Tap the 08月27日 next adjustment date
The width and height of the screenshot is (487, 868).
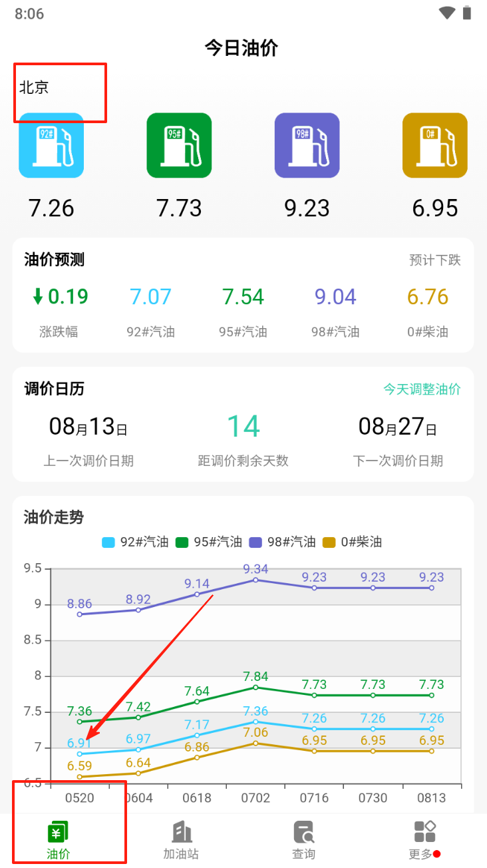[397, 427]
